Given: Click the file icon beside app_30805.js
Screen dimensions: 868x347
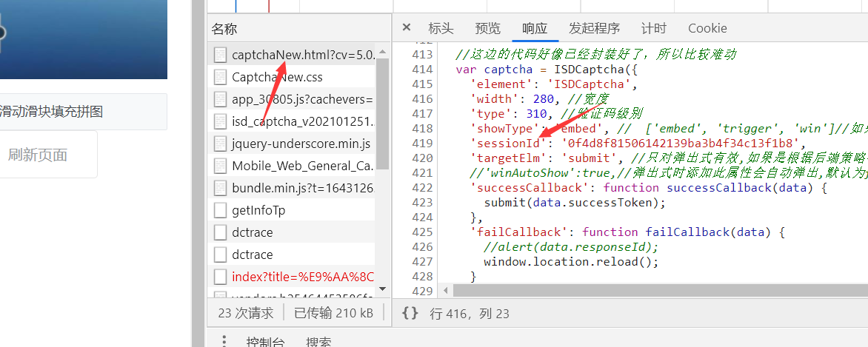Looking at the screenshot, I should 220,99.
